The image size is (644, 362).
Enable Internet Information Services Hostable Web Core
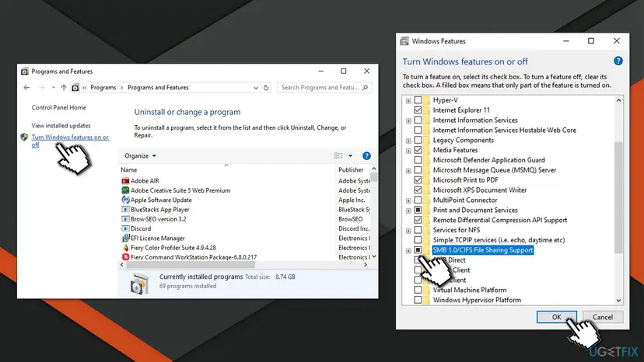coord(418,130)
